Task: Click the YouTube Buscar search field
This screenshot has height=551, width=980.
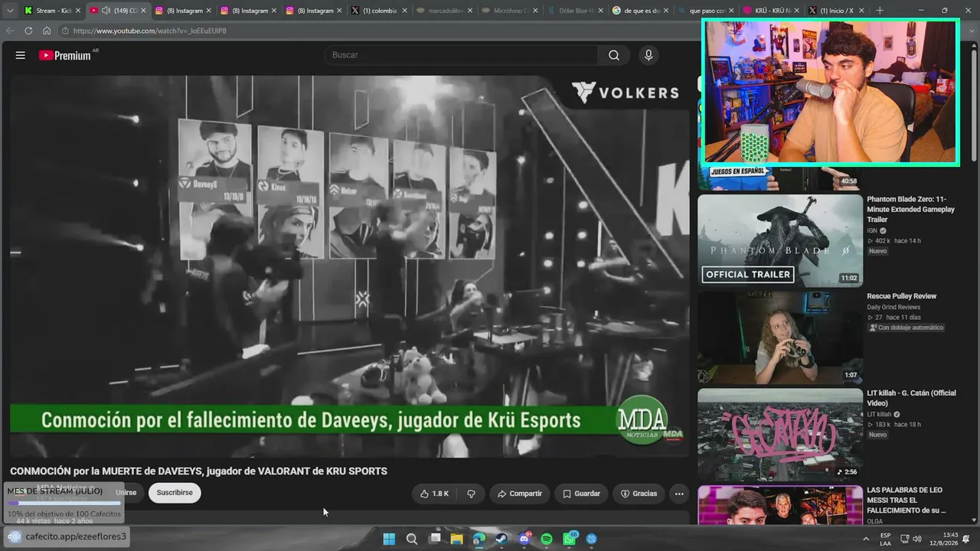Action: 462,55
